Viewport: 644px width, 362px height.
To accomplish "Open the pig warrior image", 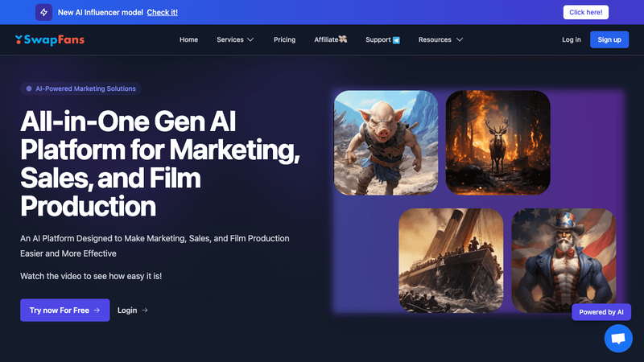I will (x=386, y=142).
